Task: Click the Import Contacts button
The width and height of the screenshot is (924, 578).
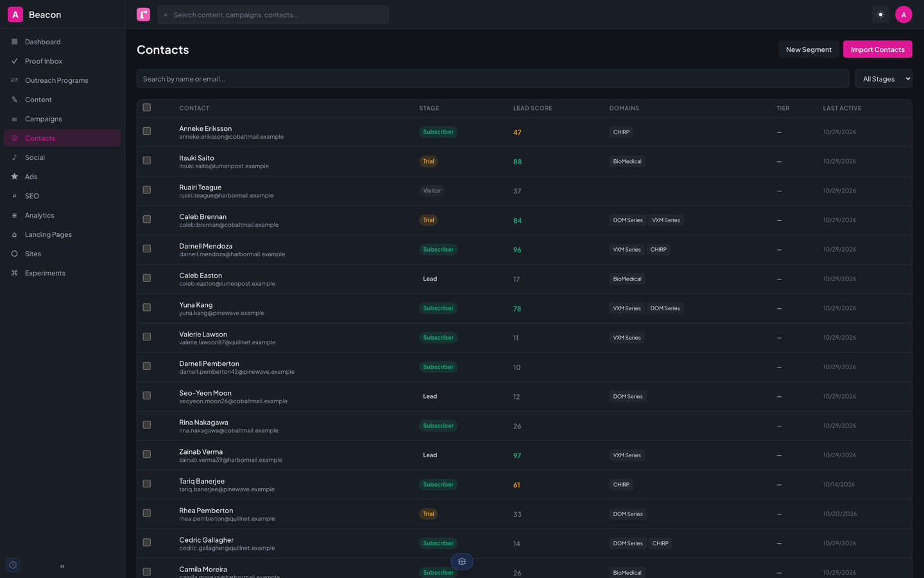Action: pos(877,49)
